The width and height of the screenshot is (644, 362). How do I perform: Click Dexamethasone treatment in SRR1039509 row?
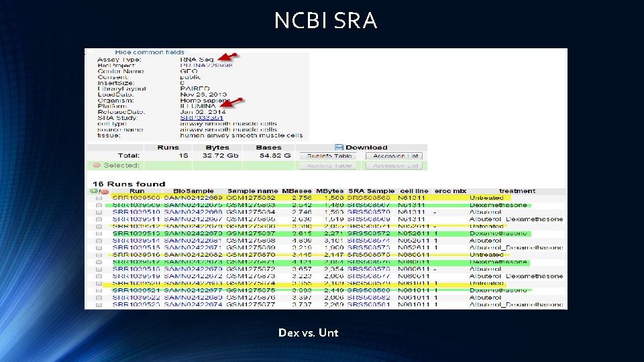point(498,205)
